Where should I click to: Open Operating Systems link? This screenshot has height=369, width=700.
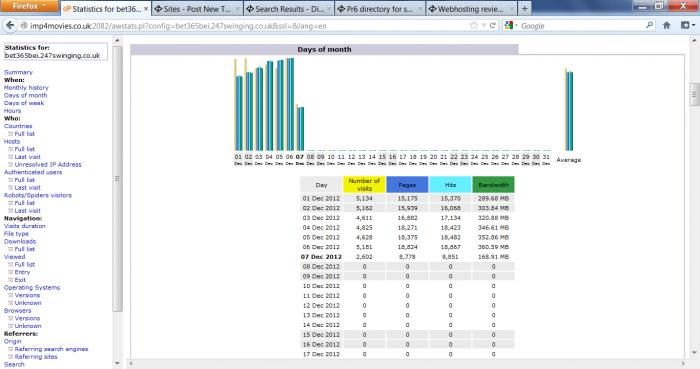(x=32, y=288)
